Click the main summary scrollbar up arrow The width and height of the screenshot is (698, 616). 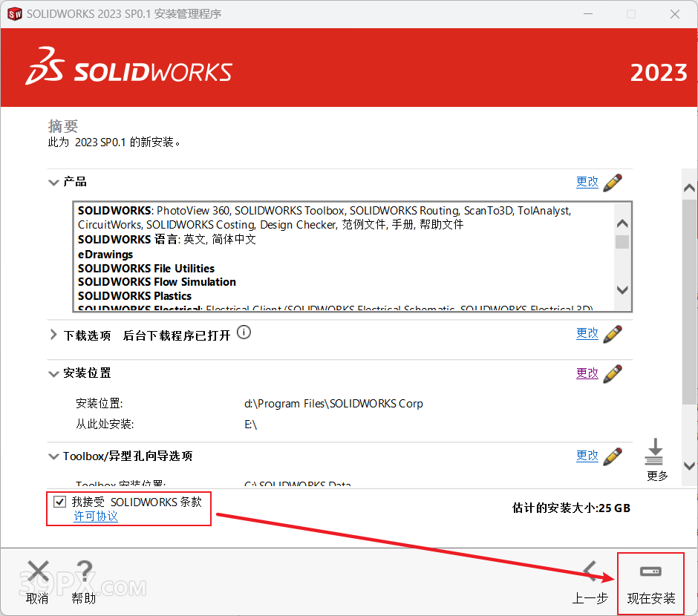[x=689, y=188]
